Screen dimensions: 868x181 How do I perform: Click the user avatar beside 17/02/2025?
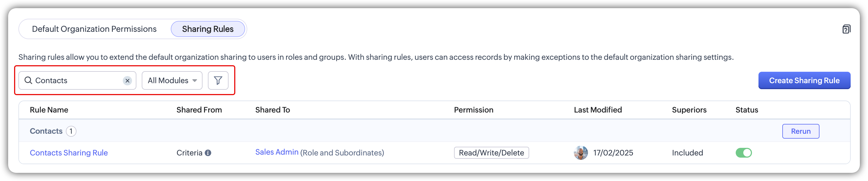click(581, 153)
